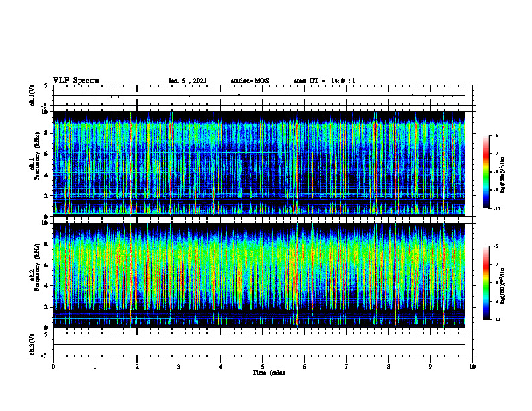Click the time axis tick label "9"

(430, 367)
